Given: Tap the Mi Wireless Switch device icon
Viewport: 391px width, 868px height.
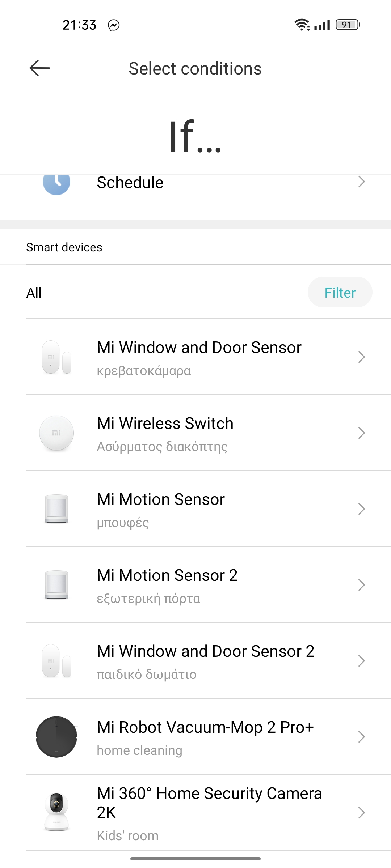Looking at the screenshot, I should click(56, 433).
